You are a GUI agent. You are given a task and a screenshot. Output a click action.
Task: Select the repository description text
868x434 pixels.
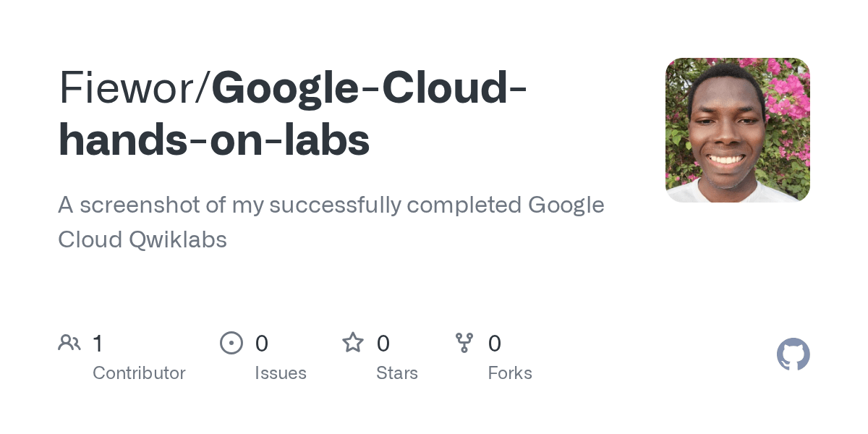(331, 222)
